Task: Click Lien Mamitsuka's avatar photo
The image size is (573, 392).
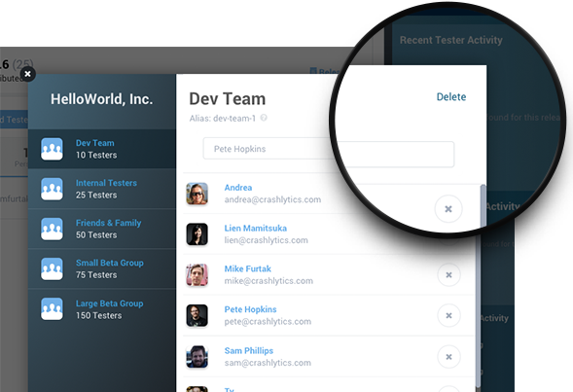Action: (x=197, y=234)
